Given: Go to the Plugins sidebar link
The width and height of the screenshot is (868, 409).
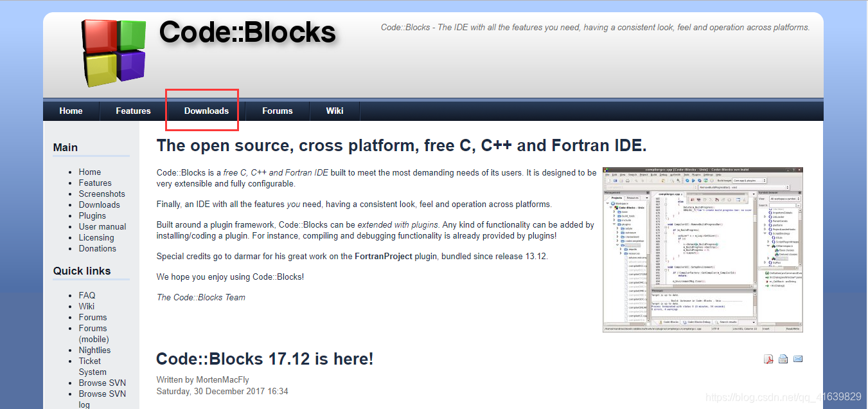Looking at the screenshot, I should [93, 215].
